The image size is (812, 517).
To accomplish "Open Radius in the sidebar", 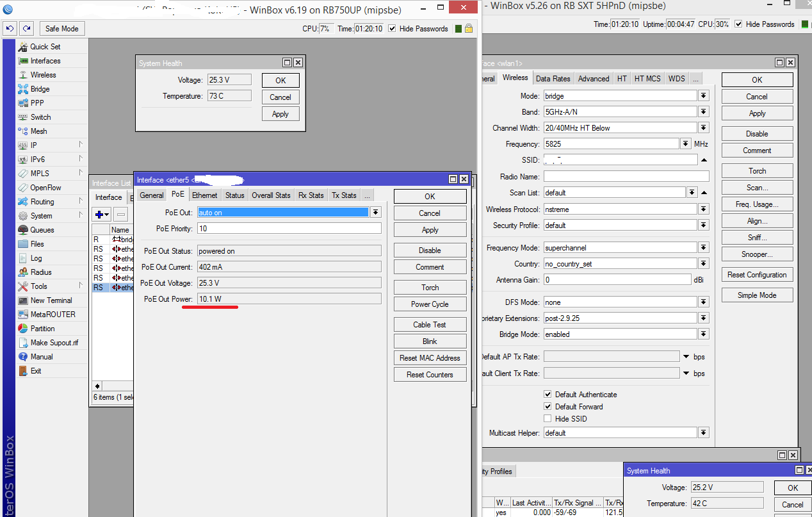I will [41, 272].
